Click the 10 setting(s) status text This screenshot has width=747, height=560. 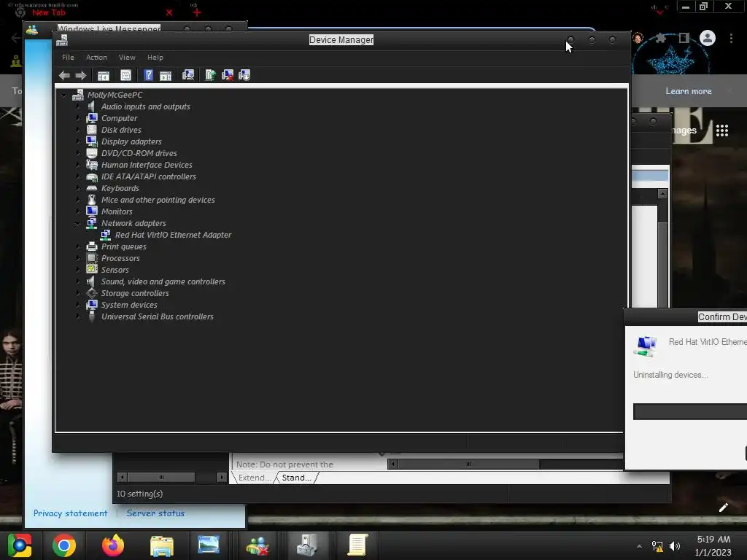tap(139, 494)
